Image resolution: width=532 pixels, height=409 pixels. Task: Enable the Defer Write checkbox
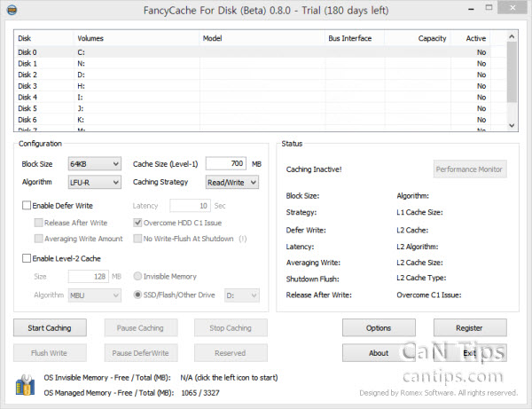click(x=27, y=205)
